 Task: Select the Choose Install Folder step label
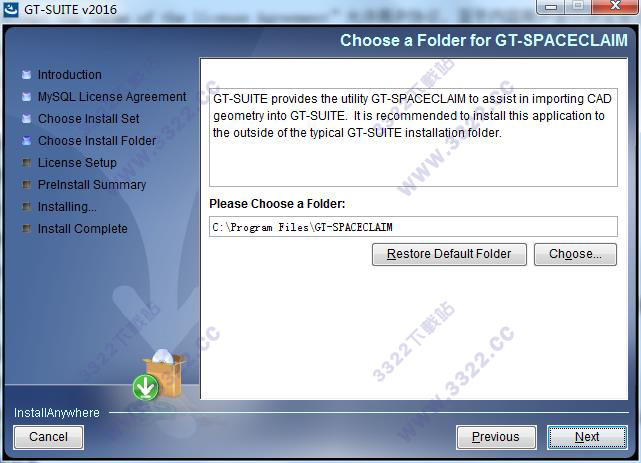pyautogui.click(x=97, y=141)
